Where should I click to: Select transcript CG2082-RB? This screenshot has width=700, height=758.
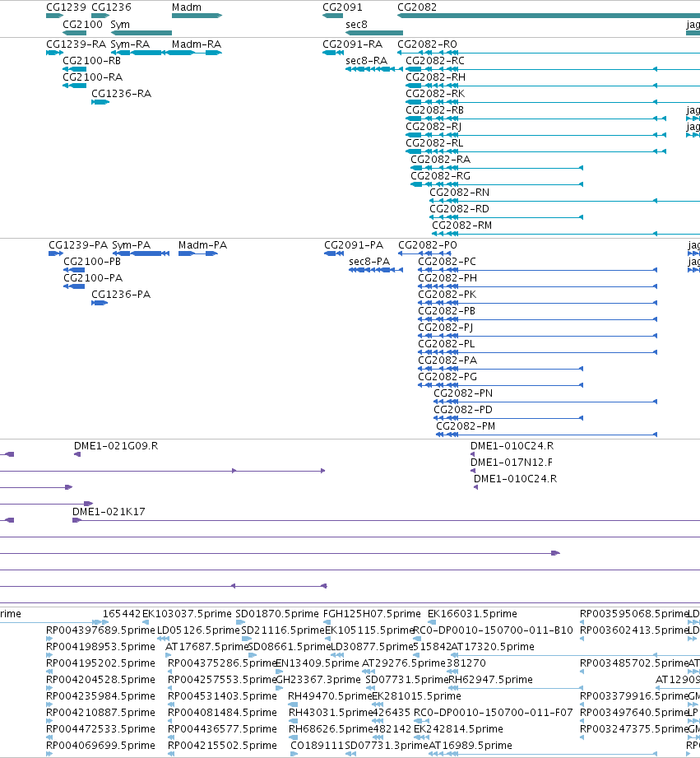435,109
